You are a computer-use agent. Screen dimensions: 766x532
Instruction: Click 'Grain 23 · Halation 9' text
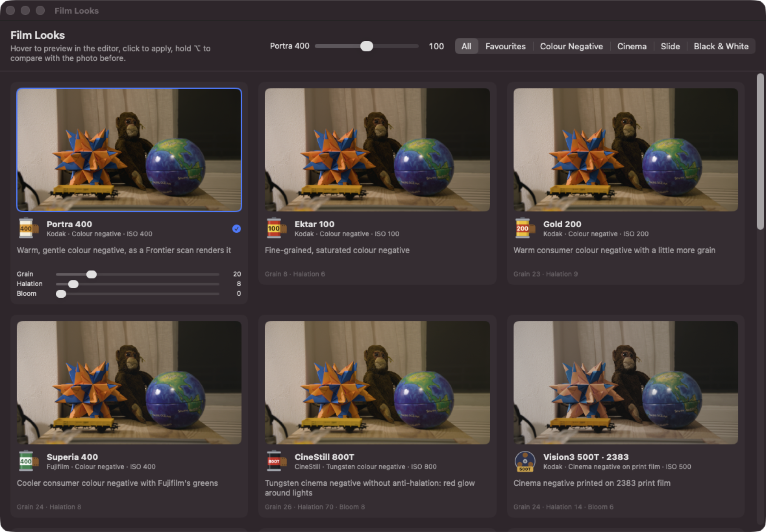pos(546,274)
